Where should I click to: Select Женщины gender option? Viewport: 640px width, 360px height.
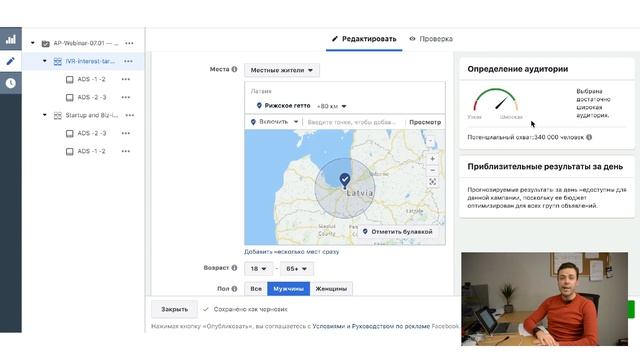(x=331, y=289)
